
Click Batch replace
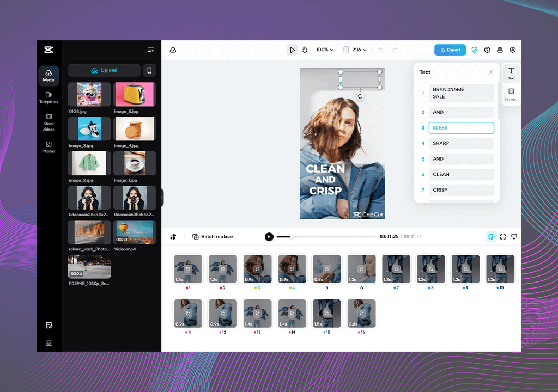213,237
